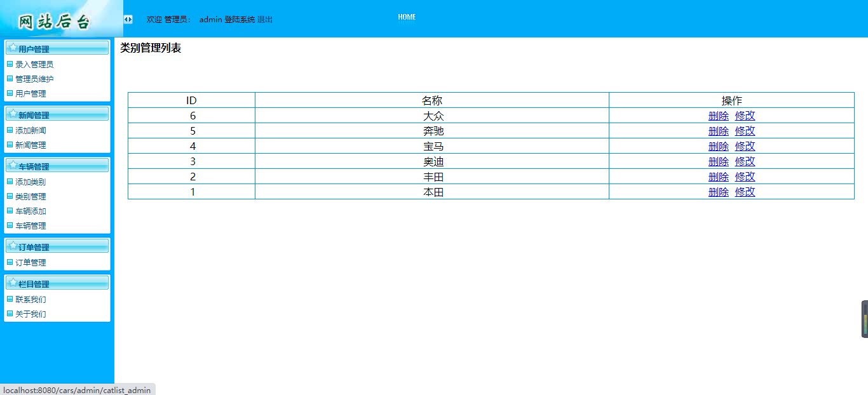Open 联系我们 in the sidebar
Image resolution: width=868 pixels, height=395 pixels.
pos(31,300)
